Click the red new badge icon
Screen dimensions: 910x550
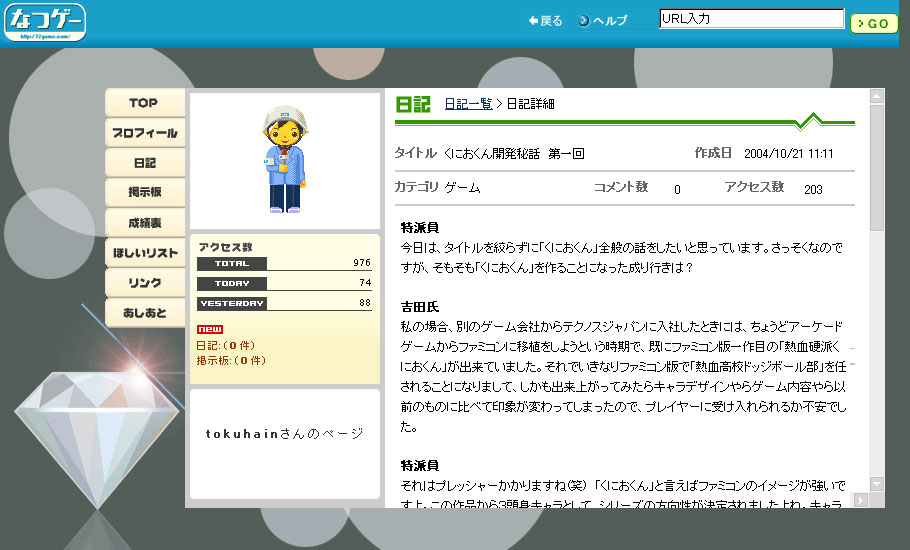tap(210, 329)
